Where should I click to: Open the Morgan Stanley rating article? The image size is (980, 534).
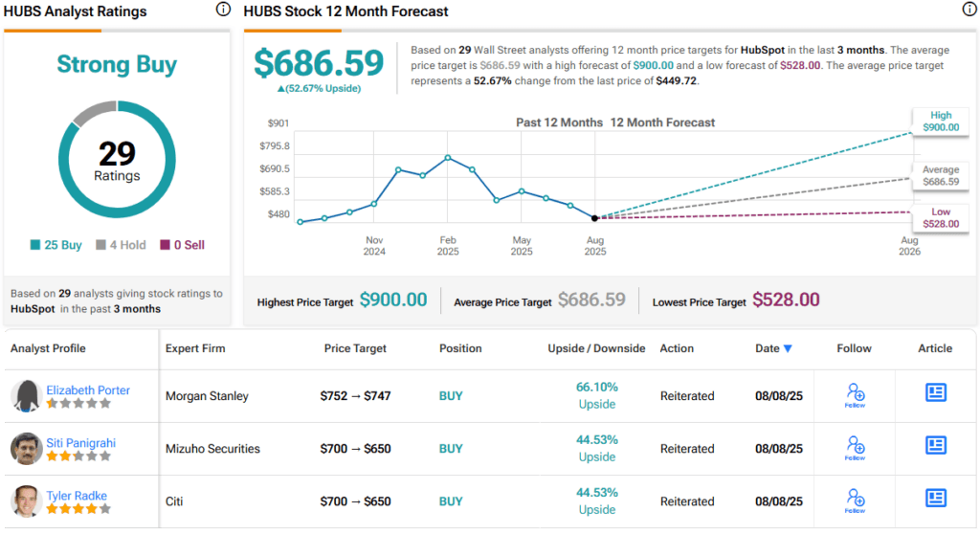[x=936, y=392]
